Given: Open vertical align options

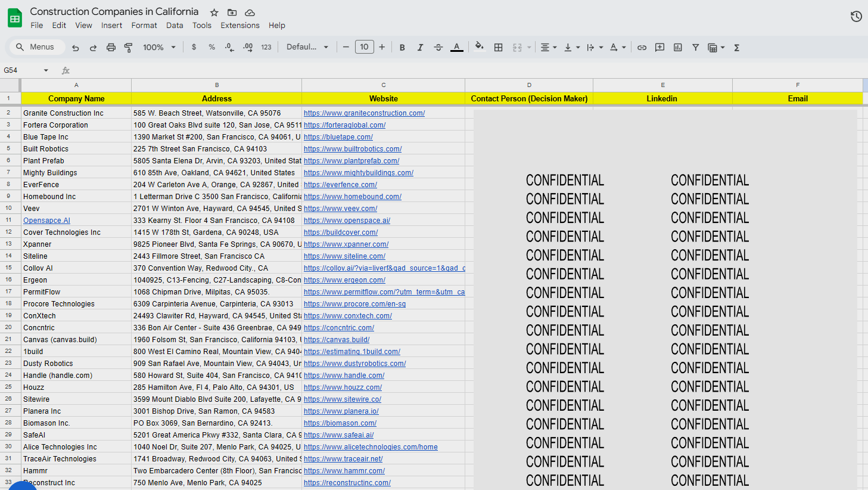Looking at the screenshot, I should (571, 48).
